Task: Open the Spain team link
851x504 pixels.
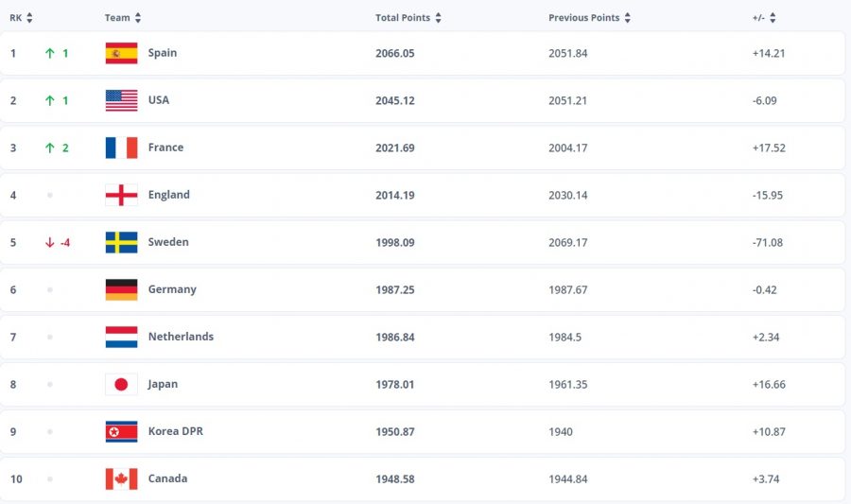Action: click(163, 53)
